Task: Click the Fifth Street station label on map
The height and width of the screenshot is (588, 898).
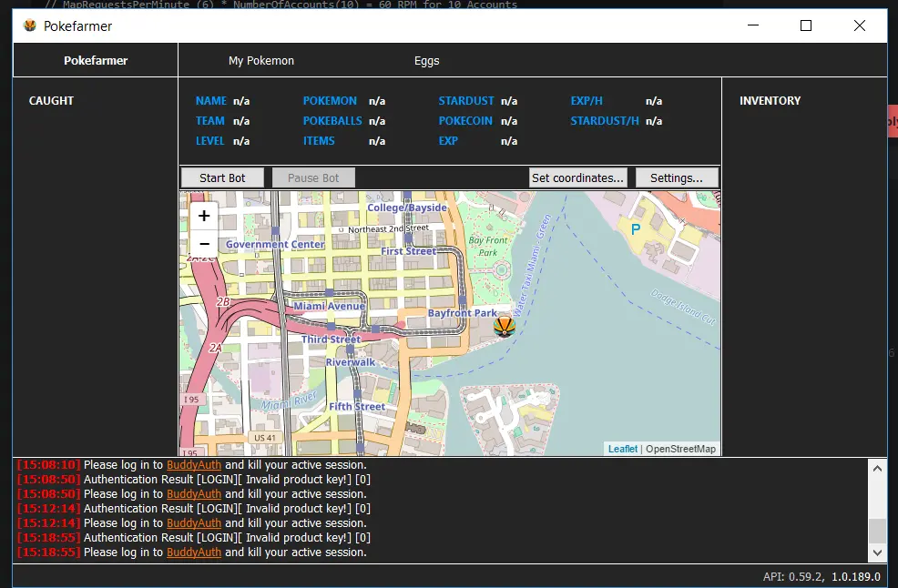Action: [357, 407]
